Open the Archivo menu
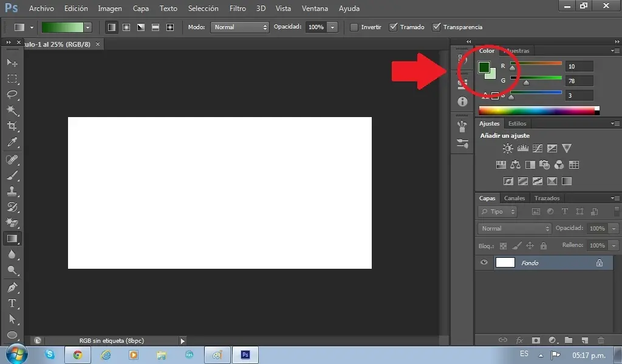 42,8
